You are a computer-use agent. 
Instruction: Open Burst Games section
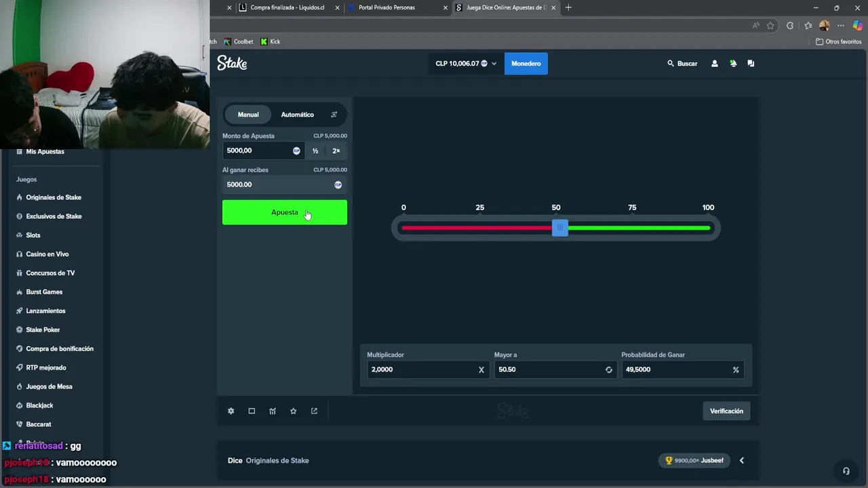tap(44, 292)
